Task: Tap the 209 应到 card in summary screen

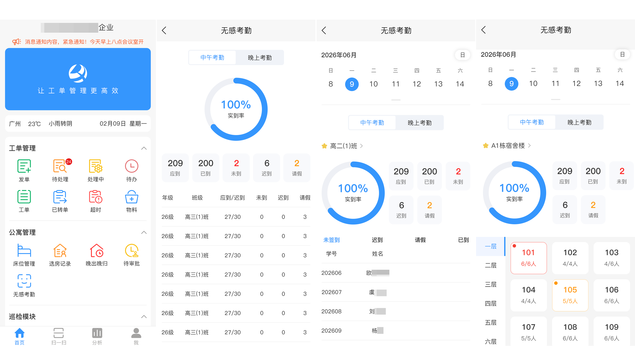Action: 175,168
